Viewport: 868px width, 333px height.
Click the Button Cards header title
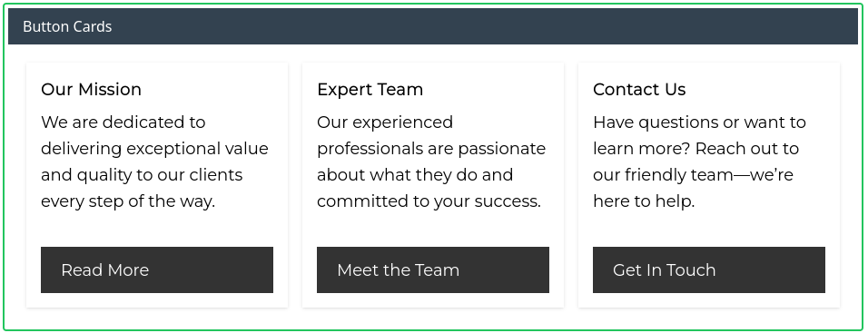click(x=67, y=26)
